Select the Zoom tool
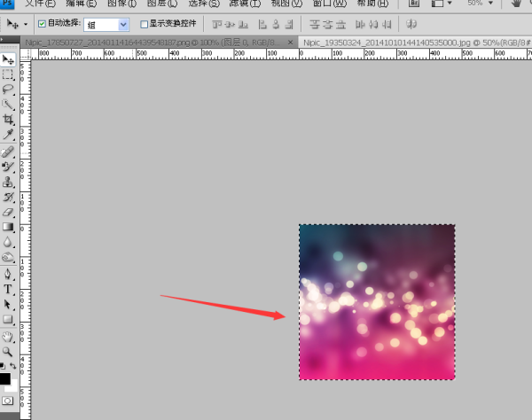The width and height of the screenshot is (532, 420). 8,352
